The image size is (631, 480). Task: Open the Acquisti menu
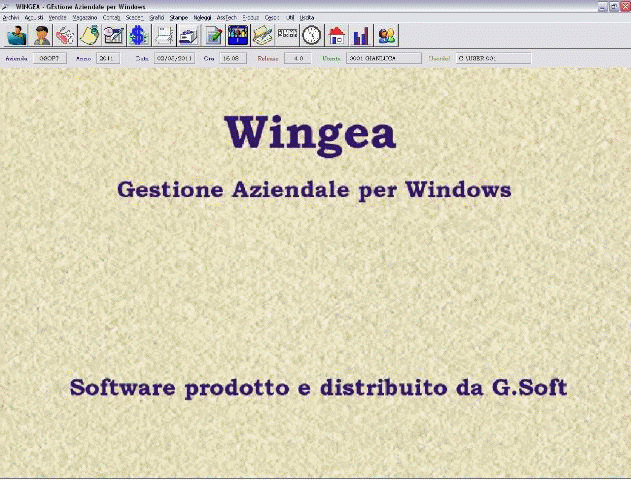[34, 18]
